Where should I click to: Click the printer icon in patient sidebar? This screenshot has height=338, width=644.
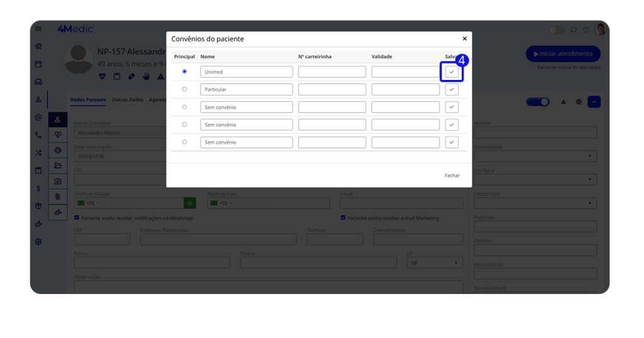pos(58,150)
